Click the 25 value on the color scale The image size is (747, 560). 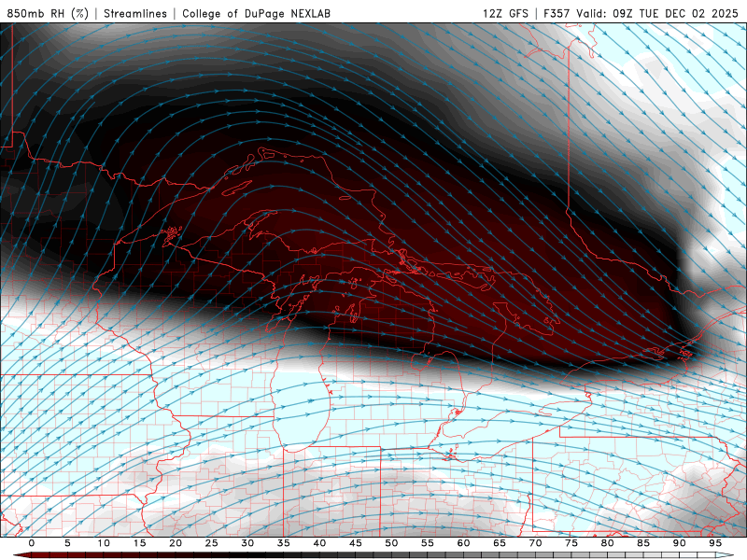point(211,543)
